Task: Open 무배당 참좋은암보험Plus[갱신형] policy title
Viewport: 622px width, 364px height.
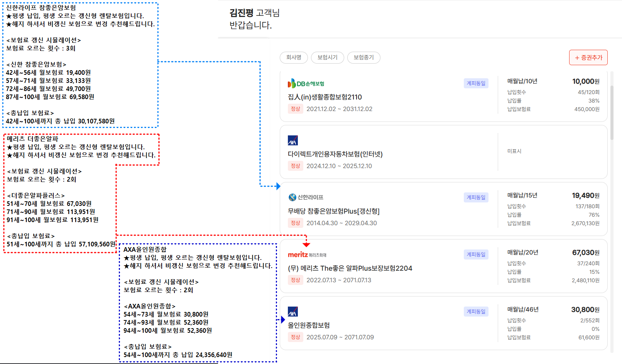Action: (334, 211)
